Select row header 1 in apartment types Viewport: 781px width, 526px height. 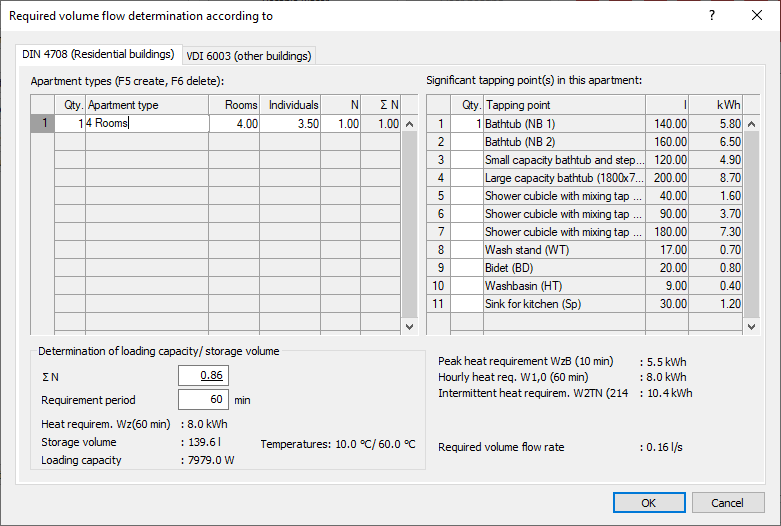43,123
